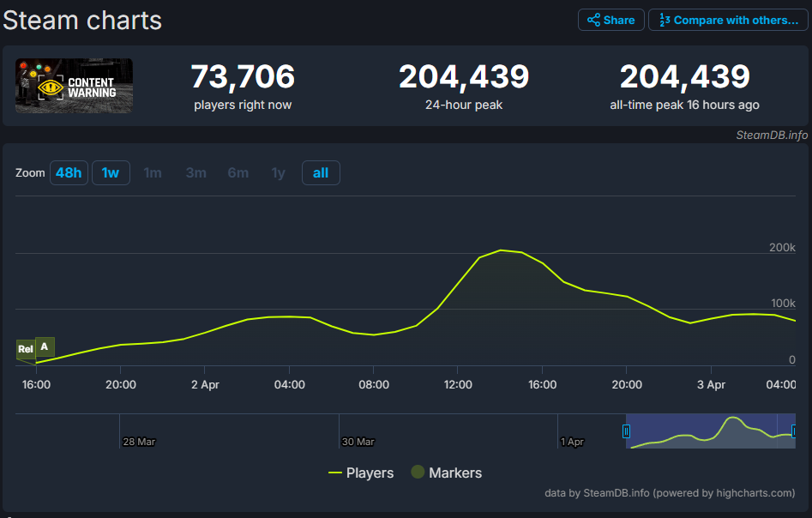Click the all-time peak 16 hours ago text
The image size is (812, 518).
pos(684,105)
